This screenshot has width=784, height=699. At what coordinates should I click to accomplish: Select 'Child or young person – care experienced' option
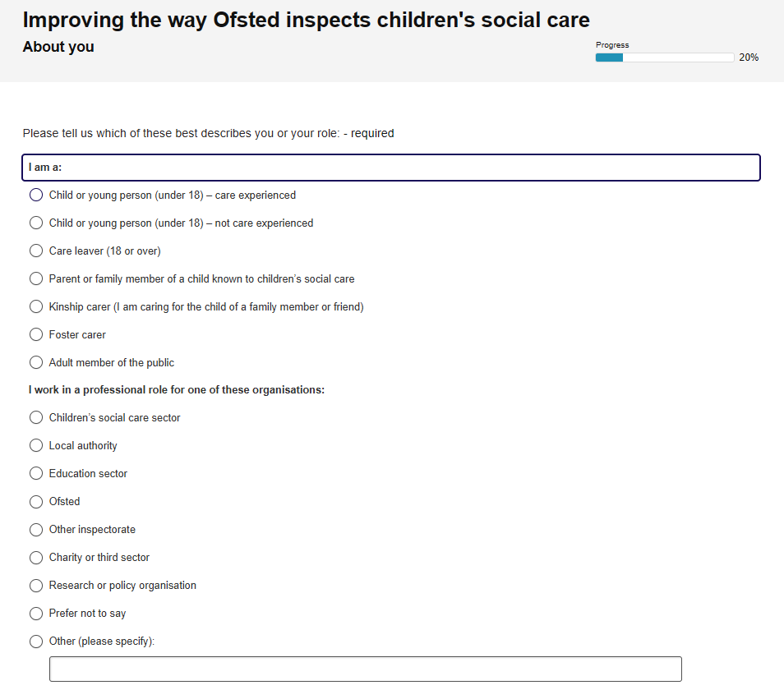36,195
